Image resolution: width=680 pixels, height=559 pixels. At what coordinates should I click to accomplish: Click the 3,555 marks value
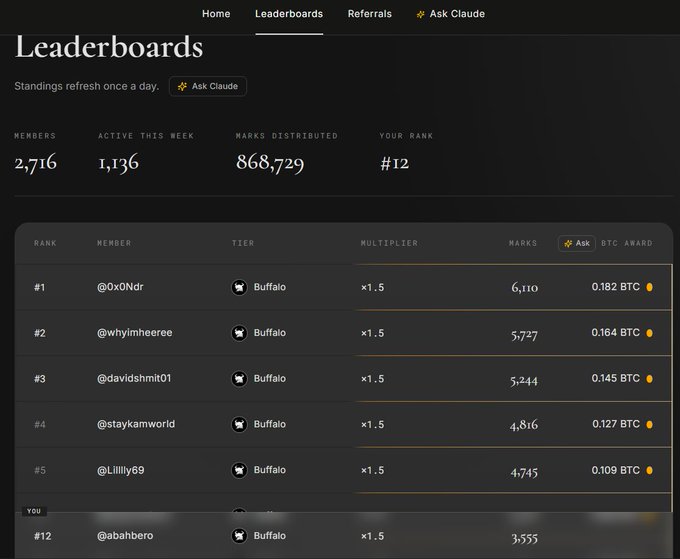point(524,538)
